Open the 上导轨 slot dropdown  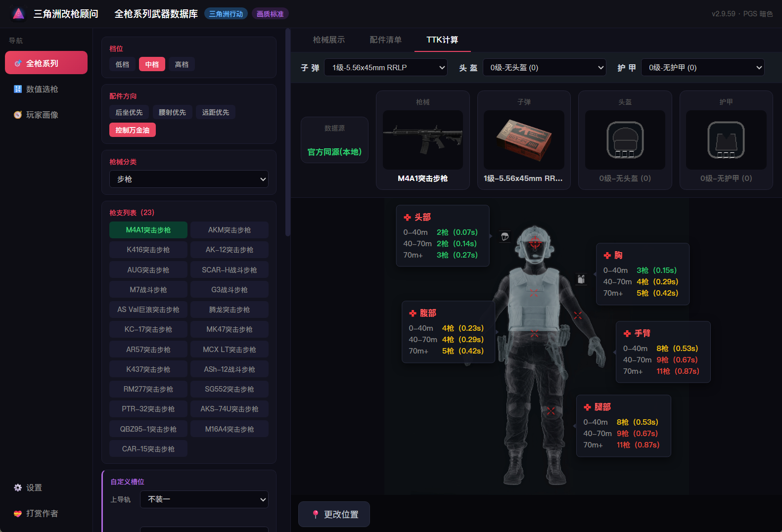204,499
